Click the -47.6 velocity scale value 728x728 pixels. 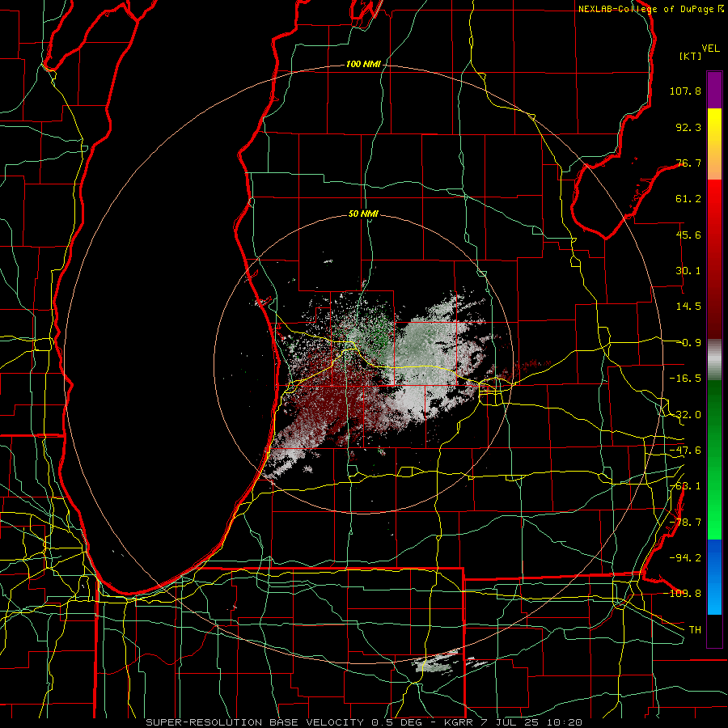685,451
